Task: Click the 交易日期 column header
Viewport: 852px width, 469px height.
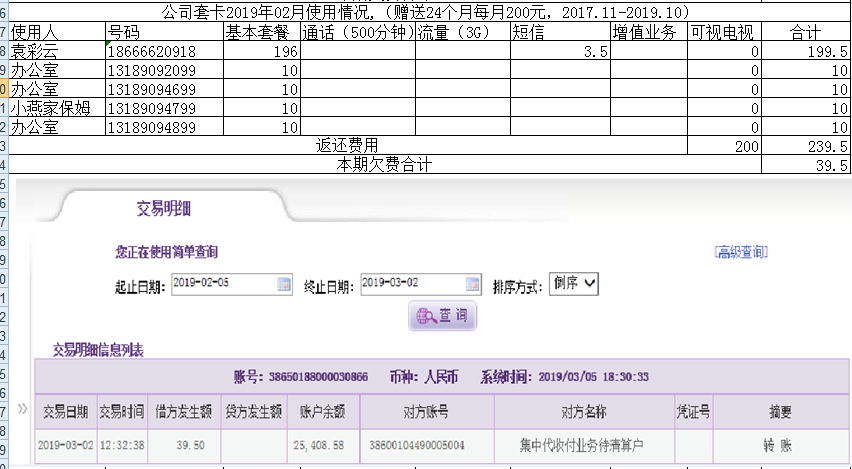Action: coord(65,411)
